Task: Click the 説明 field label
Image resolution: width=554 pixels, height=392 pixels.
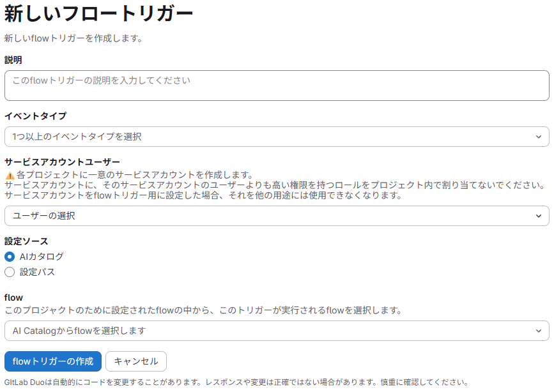Action: pyautogui.click(x=13, y=60)
